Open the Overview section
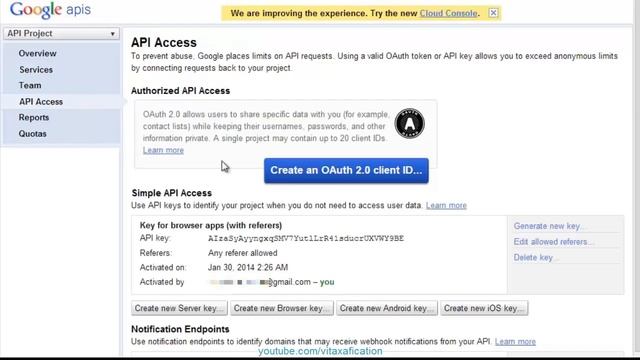 click(38, 53)
